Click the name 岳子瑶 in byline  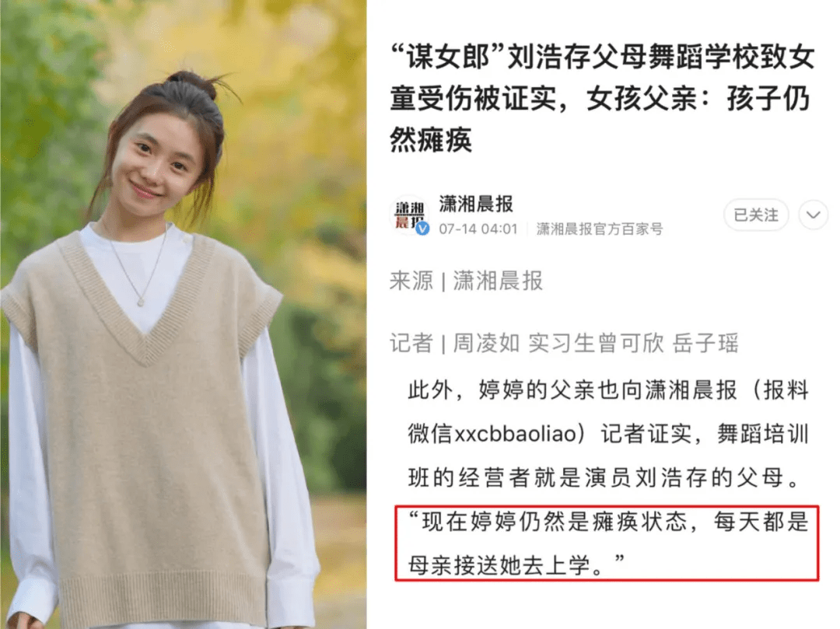click(706, 343)
